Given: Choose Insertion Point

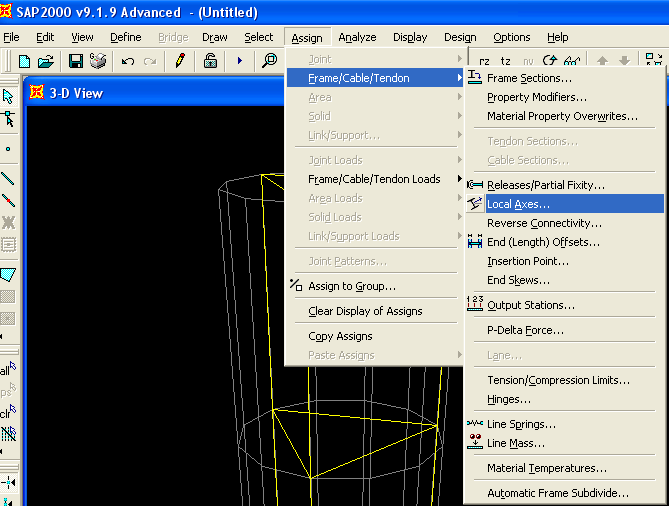Looking at the screenshot, I should click(565, 261).
